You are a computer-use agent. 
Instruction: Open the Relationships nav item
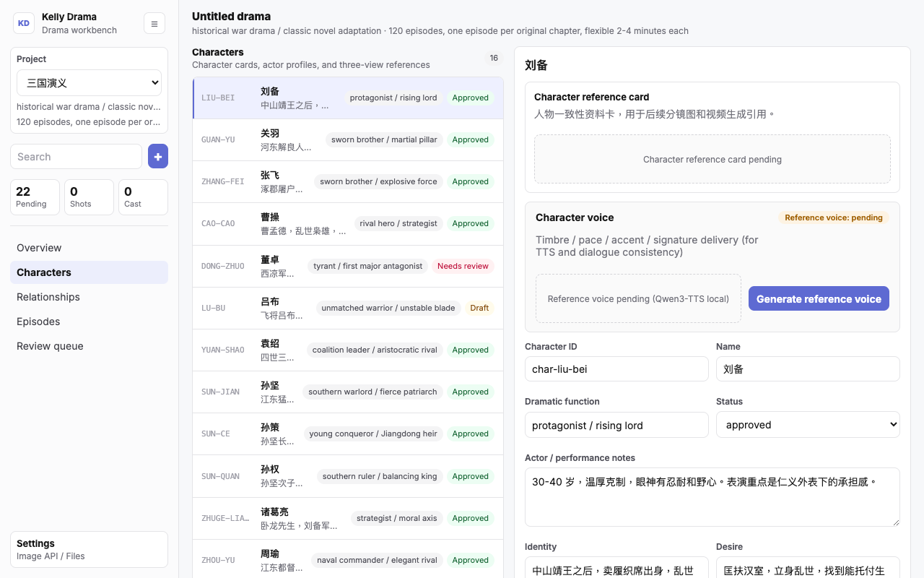pyautogui.click(x=89, y=297)
